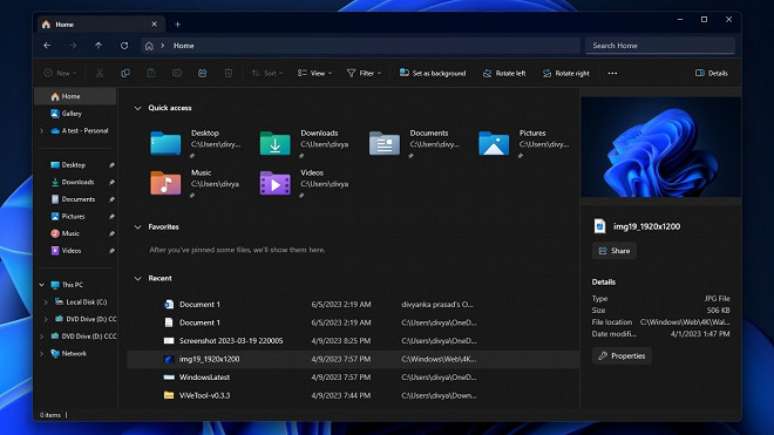Click the Share icon in toolbar
Viewport: 774px width, 435px height.
pyautogui.click(x=202, y=73)
